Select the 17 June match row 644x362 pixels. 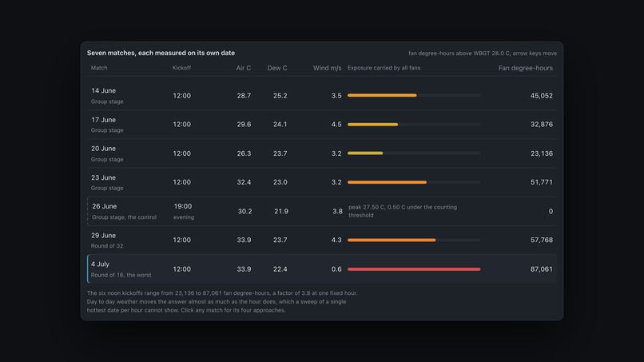point(322,125)
